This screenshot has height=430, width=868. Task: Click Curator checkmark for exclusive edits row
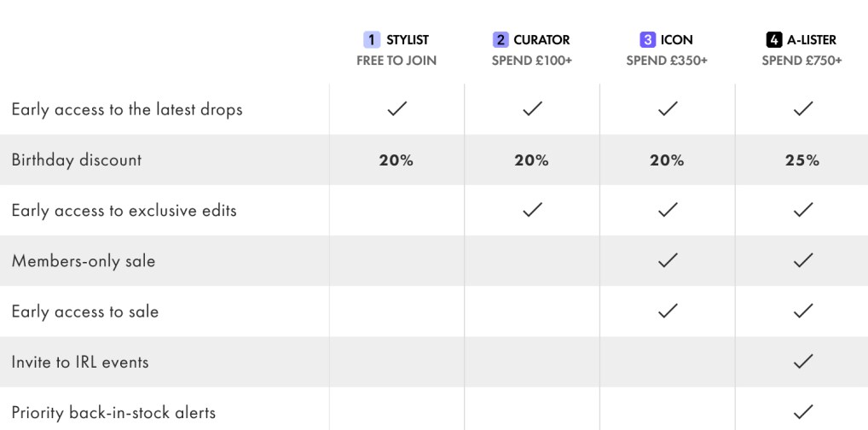click(532, 210)
